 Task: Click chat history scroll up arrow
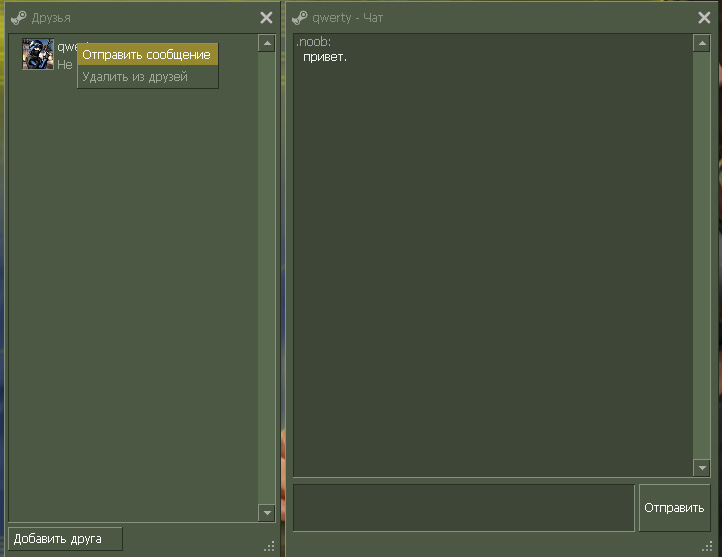pos(701,43)
